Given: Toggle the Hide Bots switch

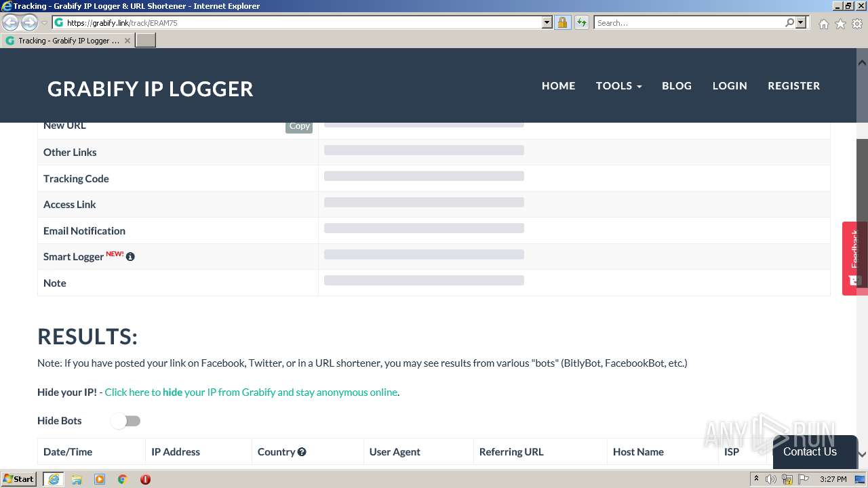Looking at the screenshot, I should coord(126,421).
